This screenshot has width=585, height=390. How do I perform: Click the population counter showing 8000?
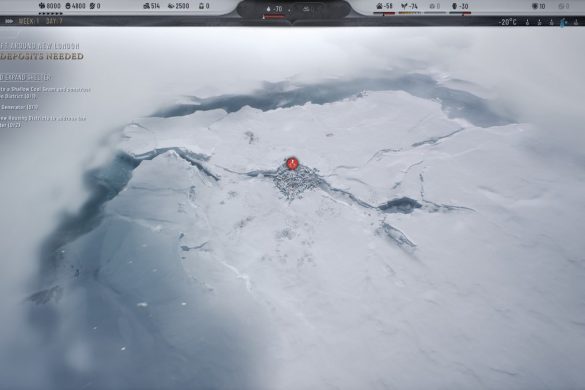pyautogui.click(x=49, y=6)
